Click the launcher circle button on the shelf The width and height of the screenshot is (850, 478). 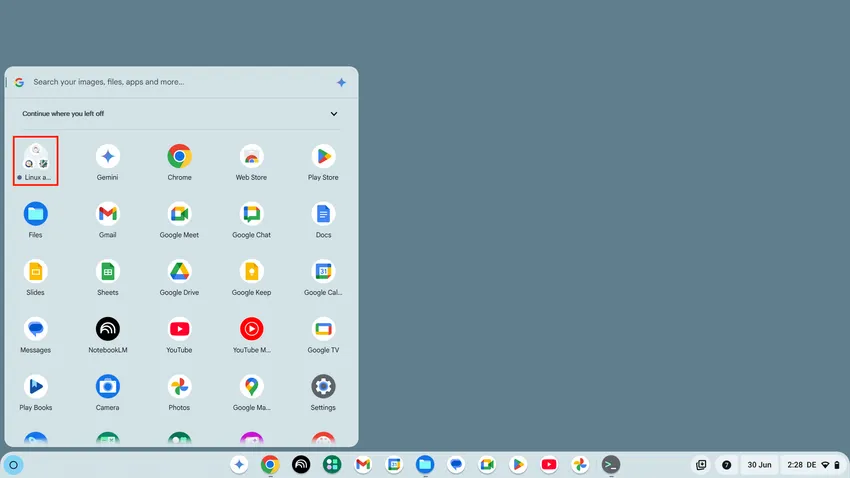[x=14, y=464]
